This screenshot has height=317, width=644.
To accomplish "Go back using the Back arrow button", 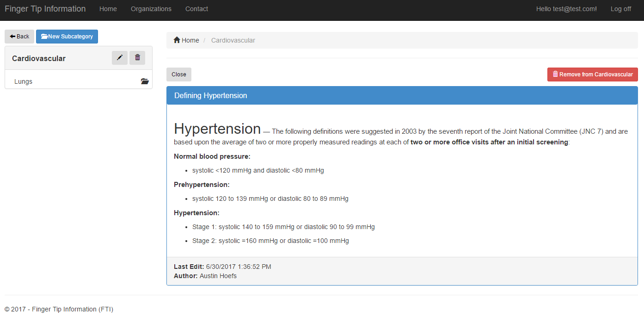I will point(19,37).
